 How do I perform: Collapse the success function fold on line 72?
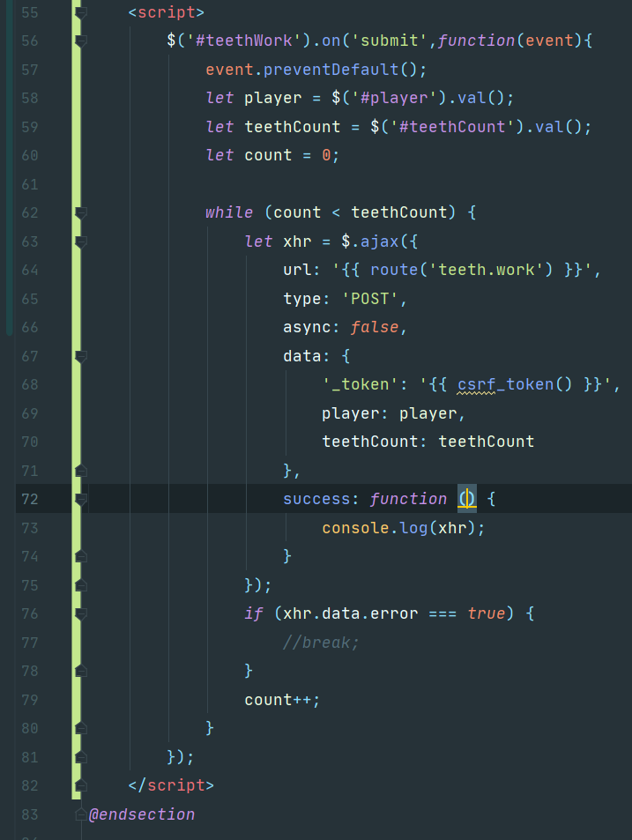(81, 499)
